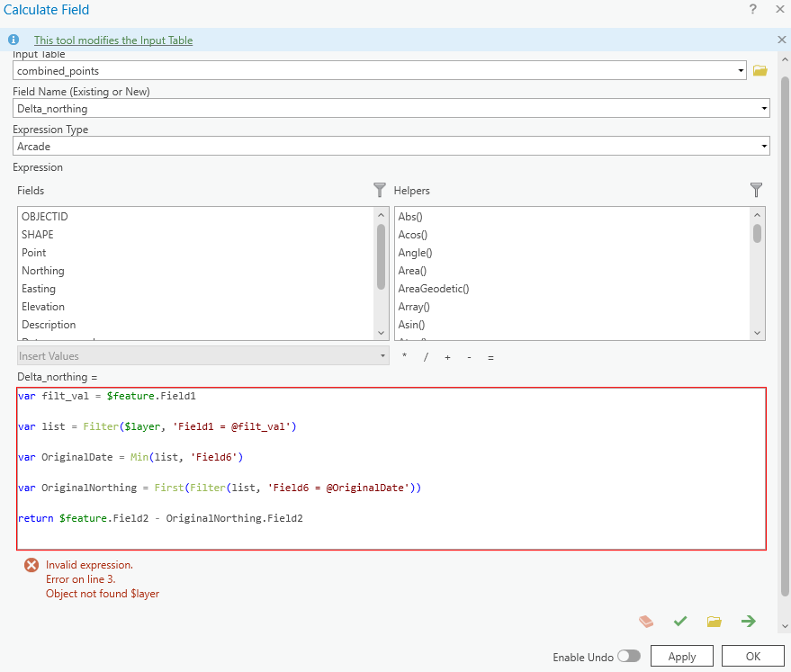The width and height of the screenshot is (791, 672).
Task: Click the Apply button
Action: (x=681, y=657)
